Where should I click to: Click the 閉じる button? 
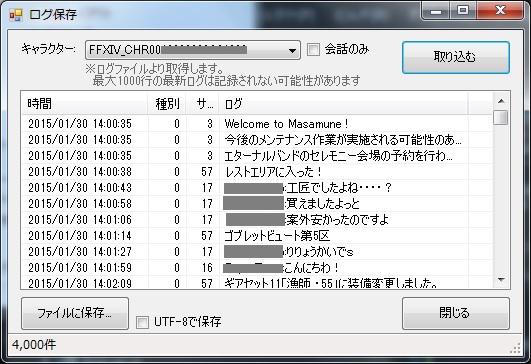(x=455, y=313)
